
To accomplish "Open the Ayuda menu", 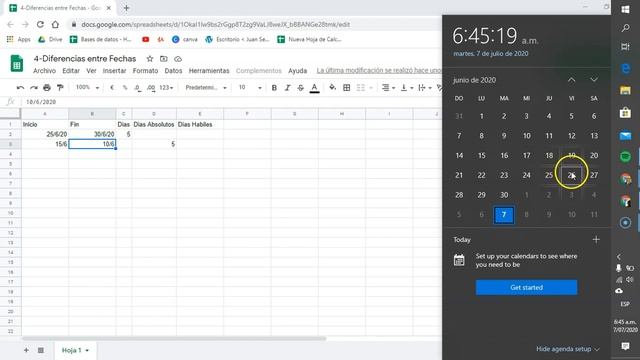I will click(x=298, y=71).
